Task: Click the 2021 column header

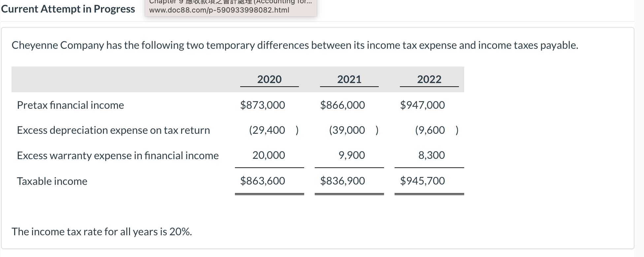Action: [x=349, y=79]
